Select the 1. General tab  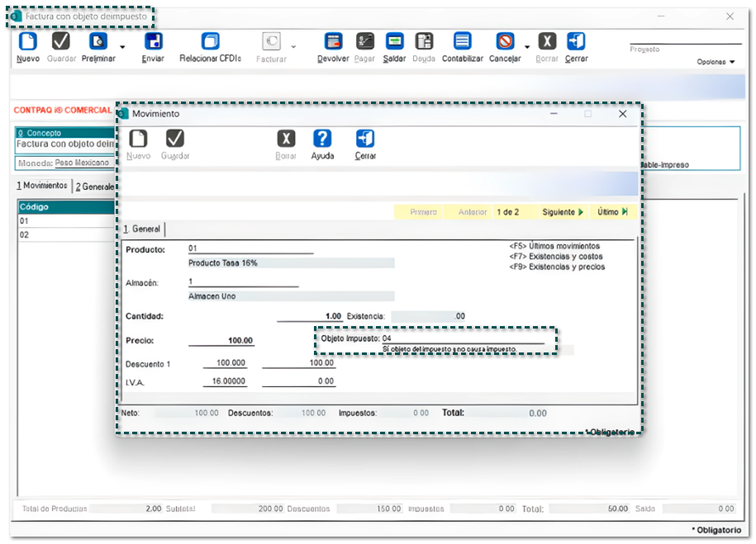click(142, 229)
